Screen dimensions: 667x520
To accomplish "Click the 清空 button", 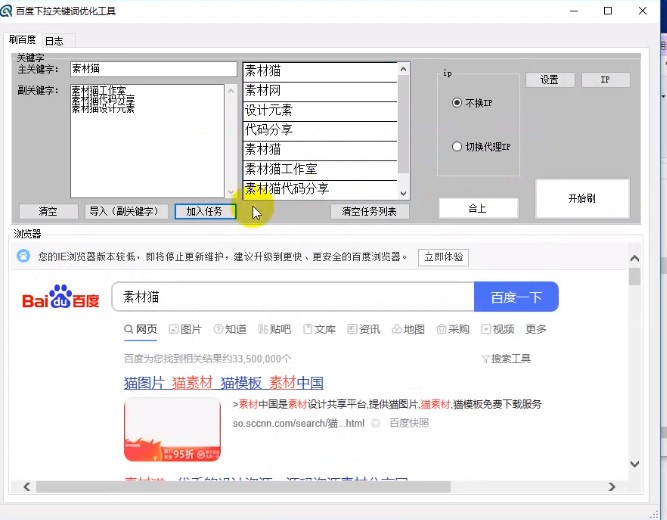I will click(48, 211).
